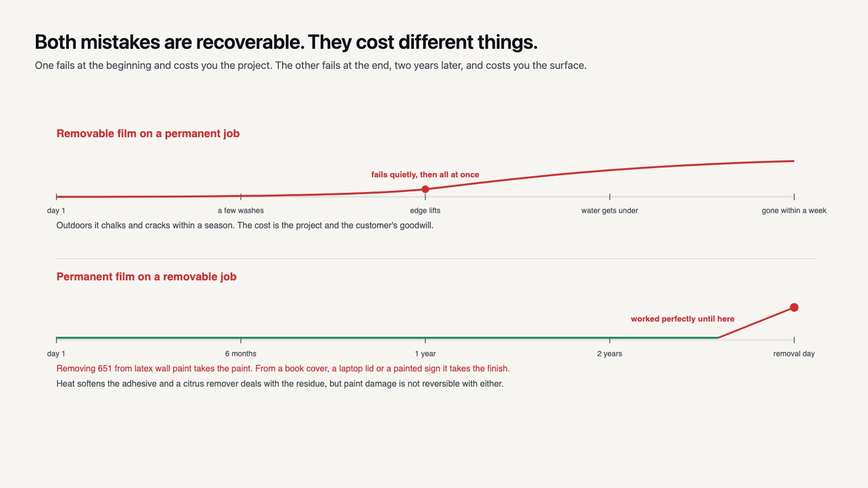The height and width of the screenshot is (488, 868).
Task: Click the red dot at edge lifts
Action: (425, 189)
